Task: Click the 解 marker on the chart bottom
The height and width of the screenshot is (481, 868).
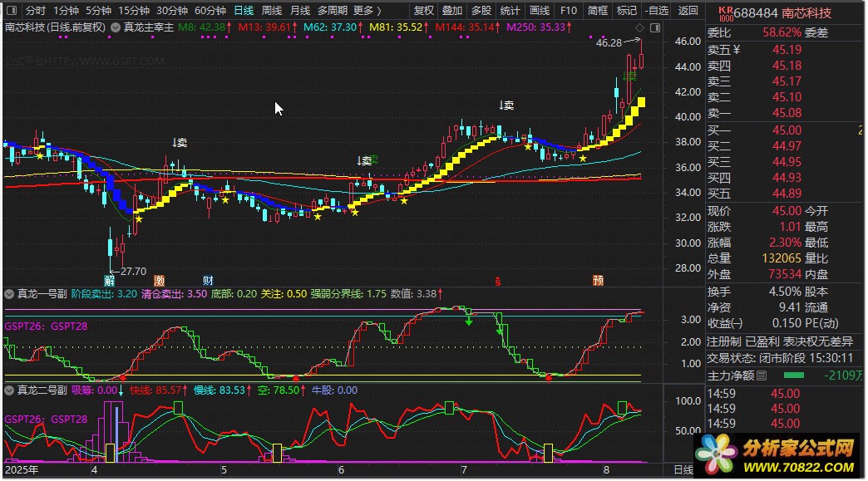Action: [110, 280]
